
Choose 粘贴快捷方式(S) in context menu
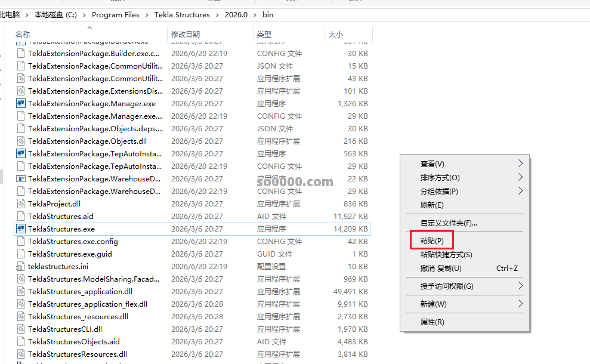click(446, 254)
